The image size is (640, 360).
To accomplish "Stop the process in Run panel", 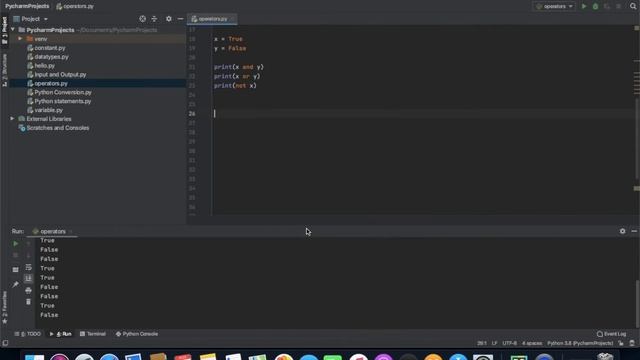I will (x=16, y=255).
